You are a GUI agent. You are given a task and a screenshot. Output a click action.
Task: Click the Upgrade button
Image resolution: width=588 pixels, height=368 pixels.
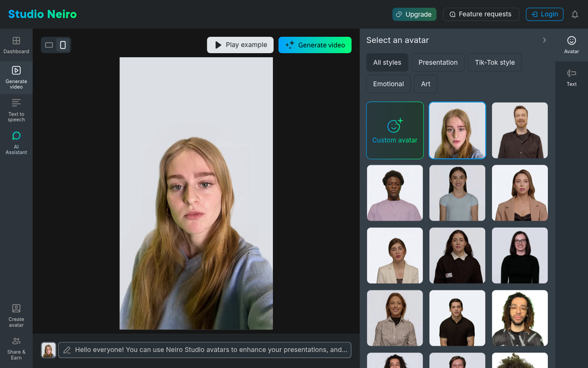pos(414,15)
